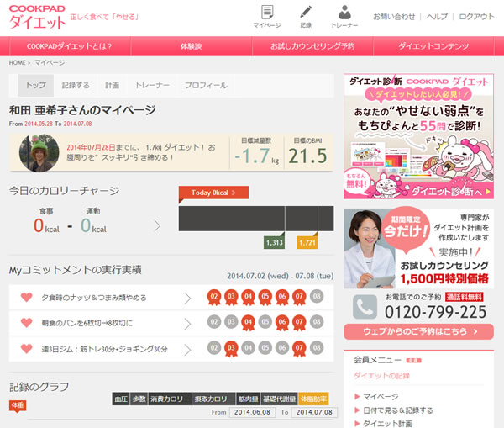Click heart icon beside 夕食時のナッツ commitment

[26, 298]
